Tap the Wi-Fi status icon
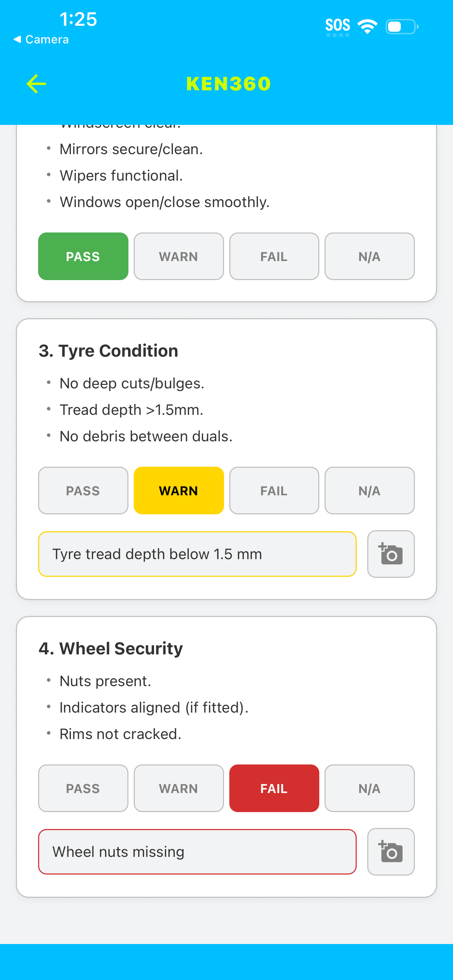 point(367,26)
